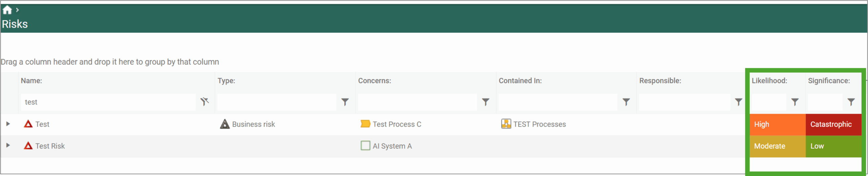Open the Significance column filter icon
868x176 pixels.
click(x=851, y=102)
